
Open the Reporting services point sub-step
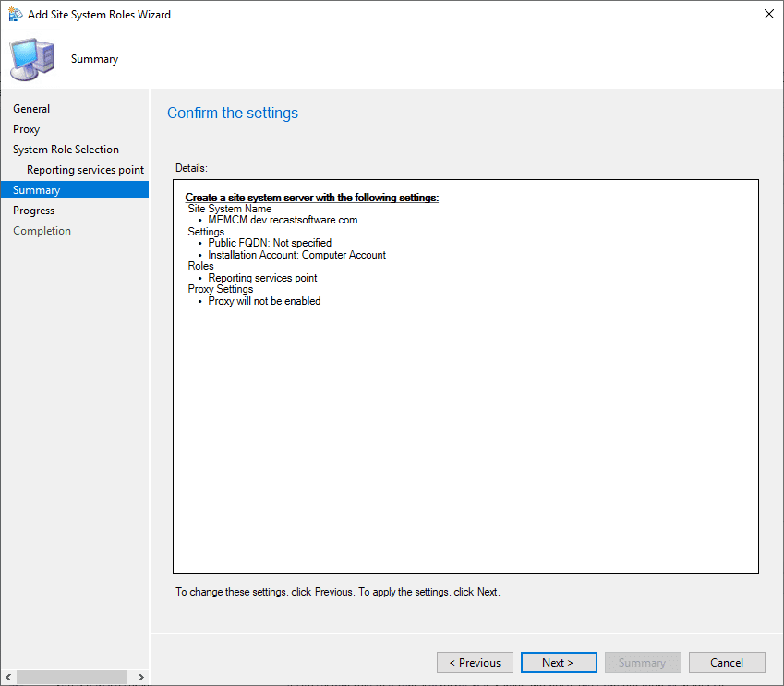85,170
